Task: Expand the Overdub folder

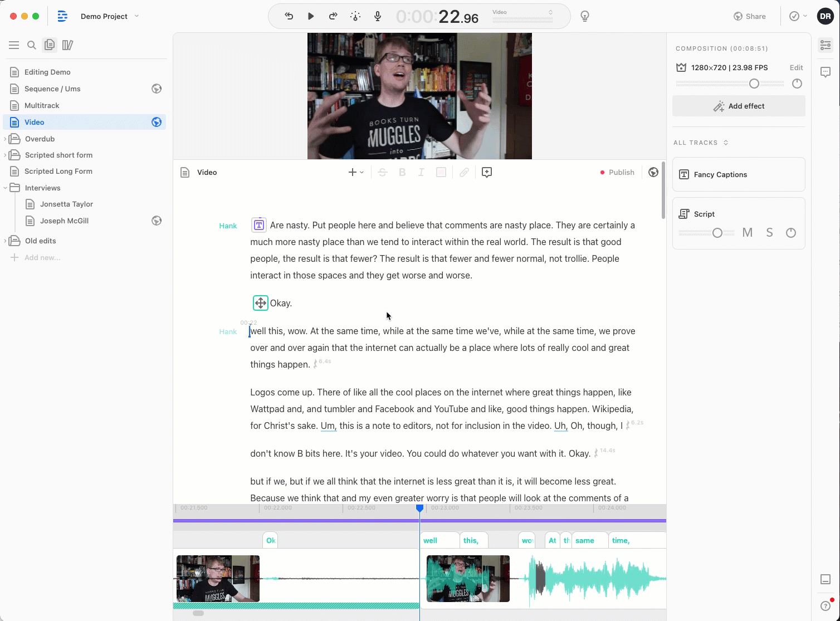Action: (x=6, y=139)
